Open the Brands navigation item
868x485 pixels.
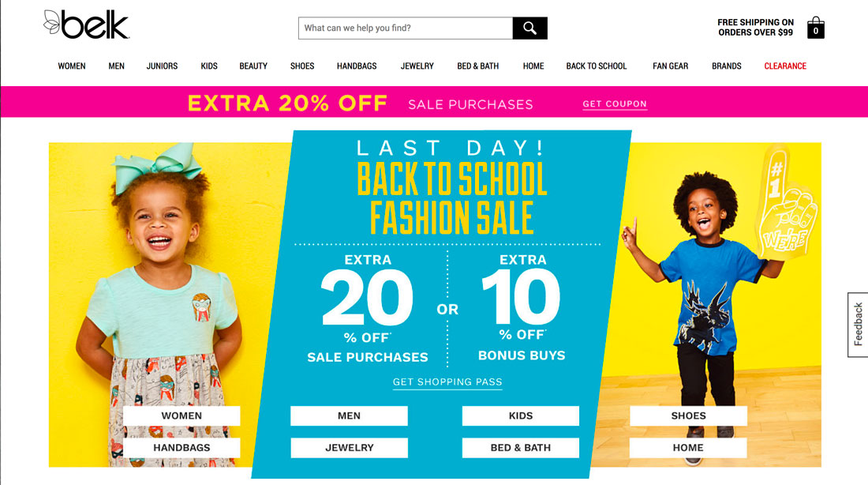[726, 66]
